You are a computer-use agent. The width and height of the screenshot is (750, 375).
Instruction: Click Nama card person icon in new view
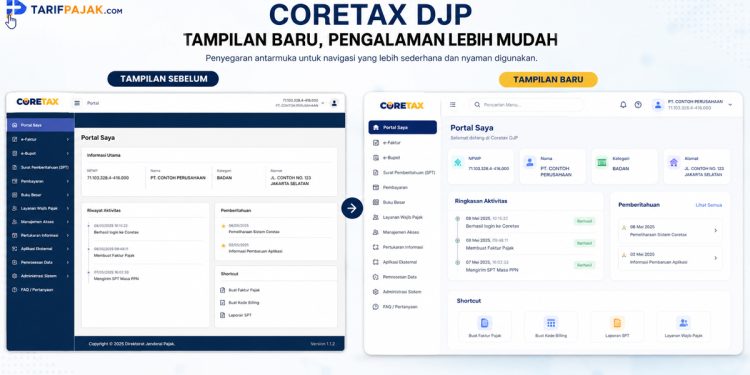[x=529, y=162]
